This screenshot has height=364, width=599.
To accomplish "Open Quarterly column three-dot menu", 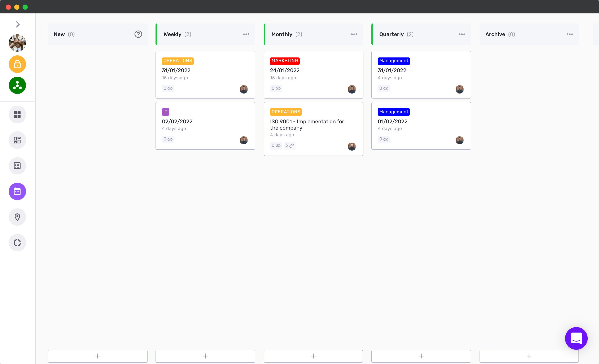I will pyautogui.click(x=462, y=34).
